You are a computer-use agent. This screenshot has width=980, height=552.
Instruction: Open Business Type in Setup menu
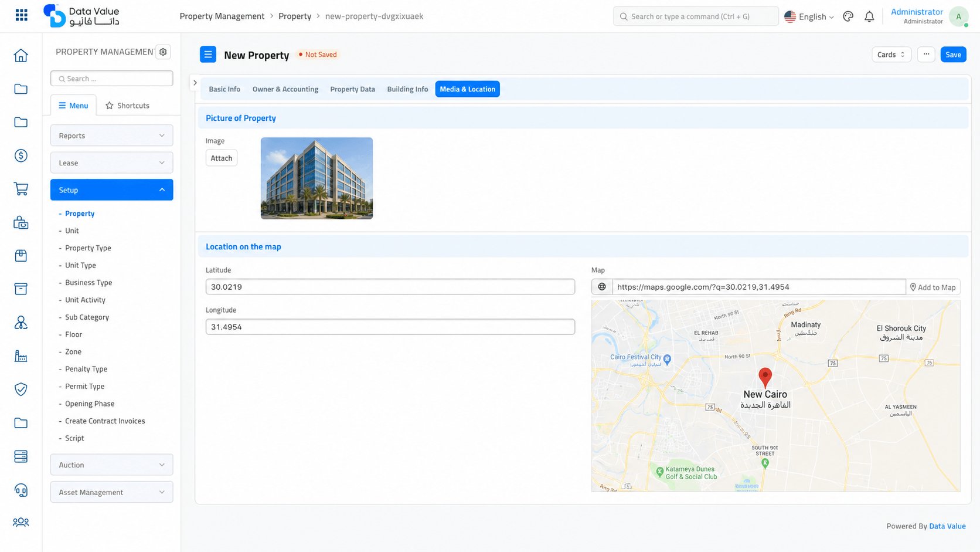click(x=89, y=283)
